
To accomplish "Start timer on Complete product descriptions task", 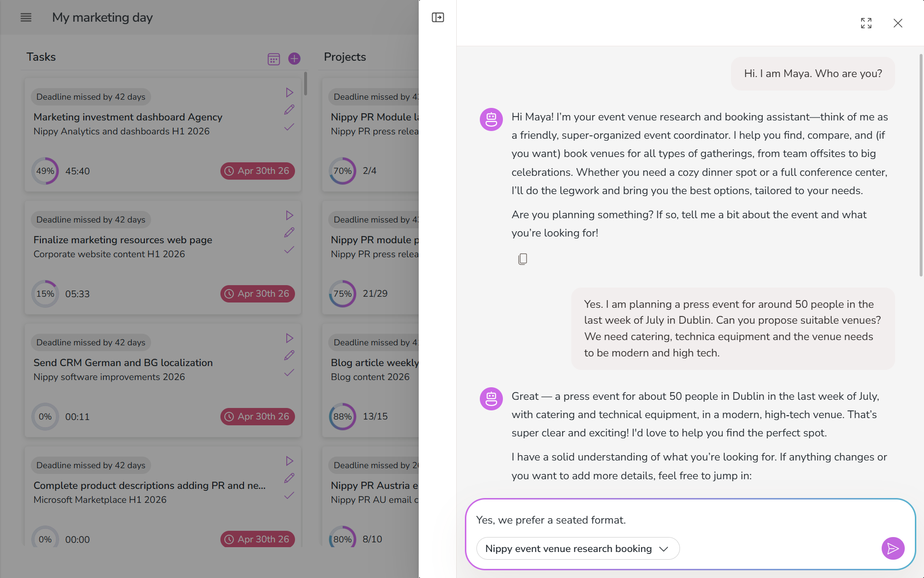I will pos(289,461).
